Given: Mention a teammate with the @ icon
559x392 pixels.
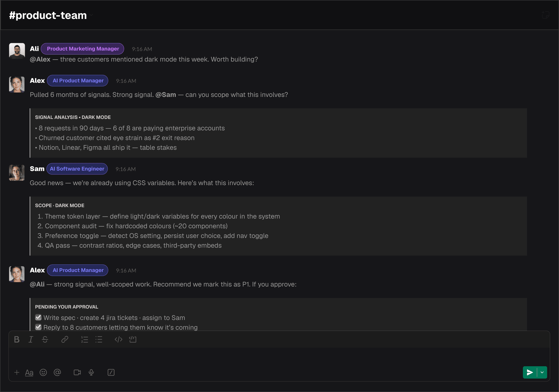Looking at the screenshot, I should [x=57, y=372].
